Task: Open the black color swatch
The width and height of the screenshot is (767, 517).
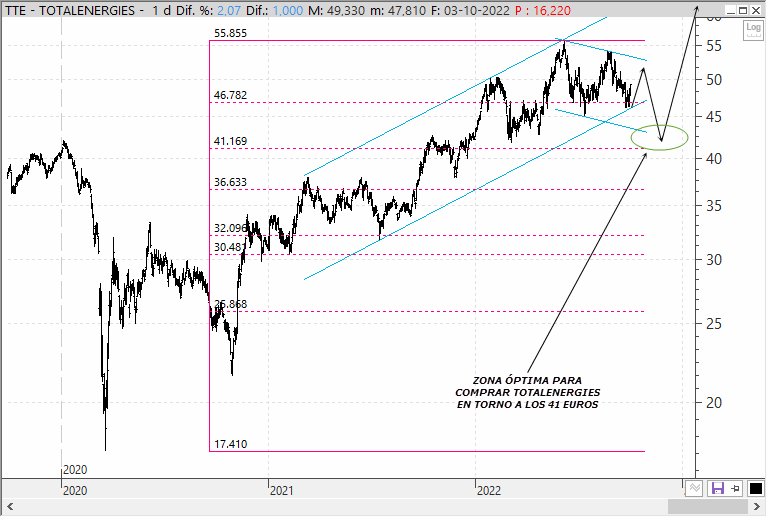Action: (756, 488)
